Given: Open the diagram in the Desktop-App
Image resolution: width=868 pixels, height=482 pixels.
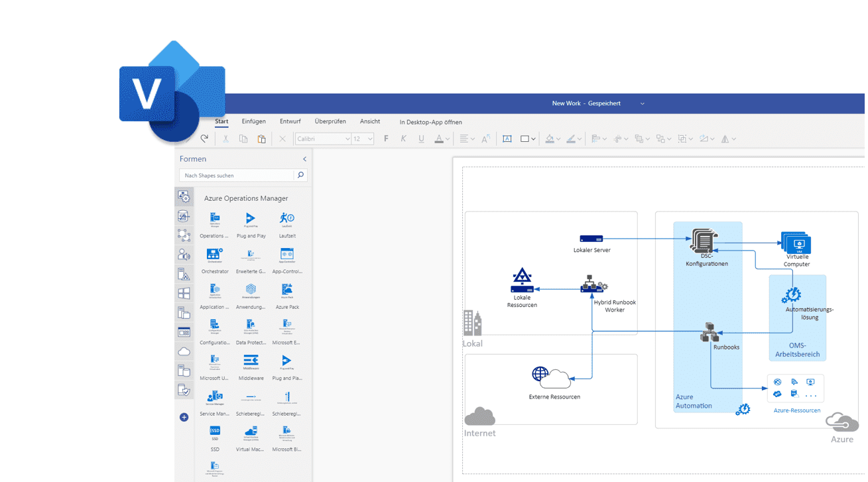Looking at the screenshot, I should point(430,122).
